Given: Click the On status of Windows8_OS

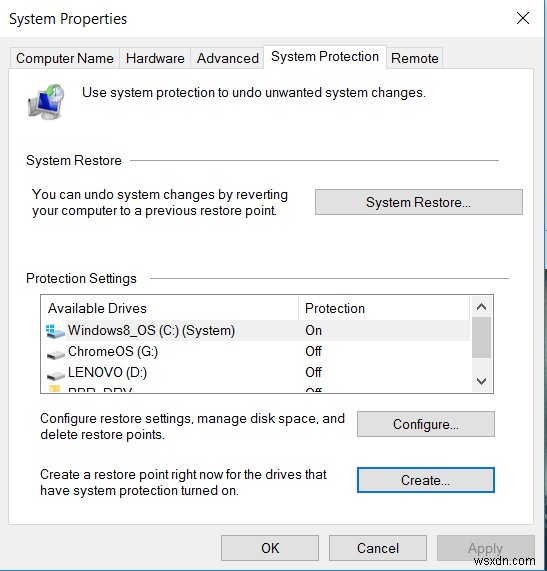Looking at the screenshot, I should (314, 331).
